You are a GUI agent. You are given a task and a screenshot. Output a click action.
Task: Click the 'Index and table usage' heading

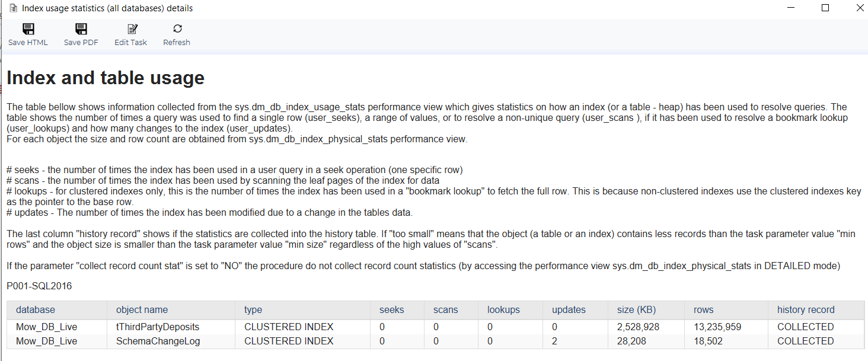point(104,77)
